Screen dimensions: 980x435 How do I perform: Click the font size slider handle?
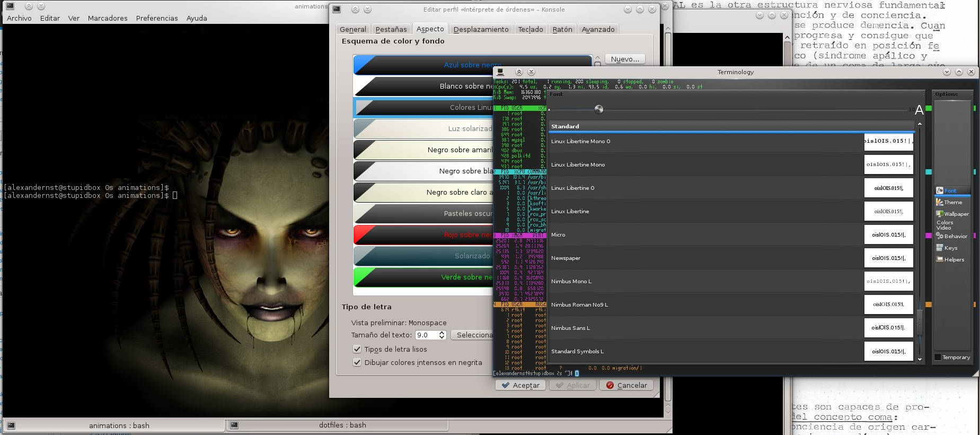click(599, 109)
